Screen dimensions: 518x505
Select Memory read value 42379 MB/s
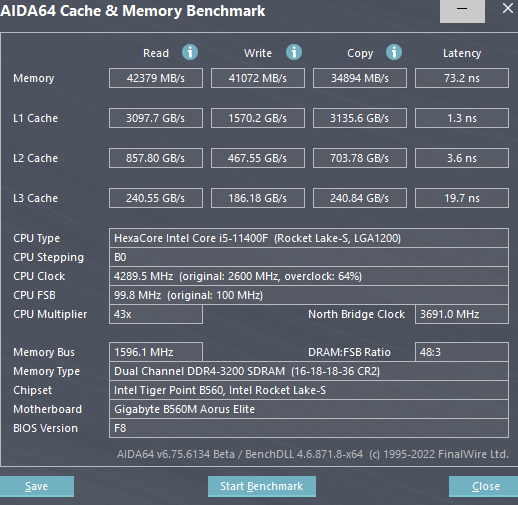coord(156,78)
